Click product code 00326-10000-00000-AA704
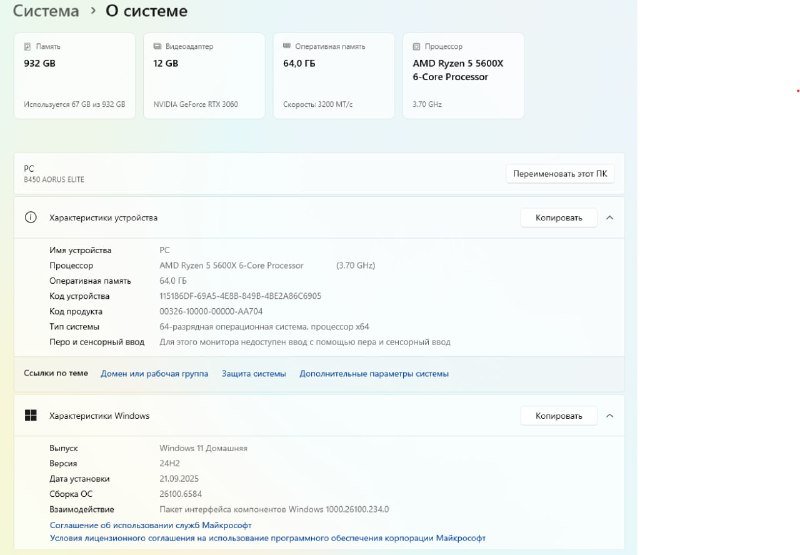800x555 pixels. pyautogui.click(x=211, y=311)
